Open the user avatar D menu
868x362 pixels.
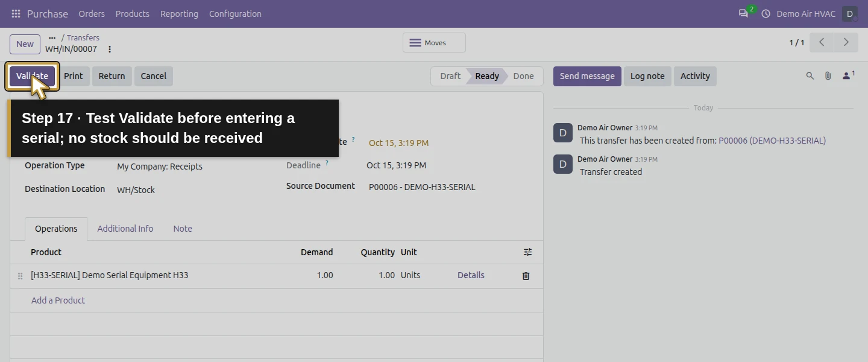[x=850, y=13]
